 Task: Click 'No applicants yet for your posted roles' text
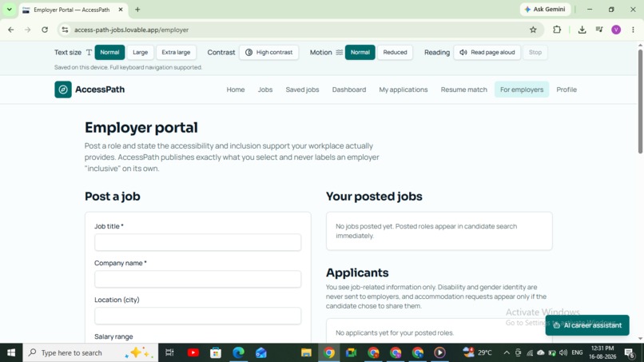pyautogui.click(x=395, y=332)
